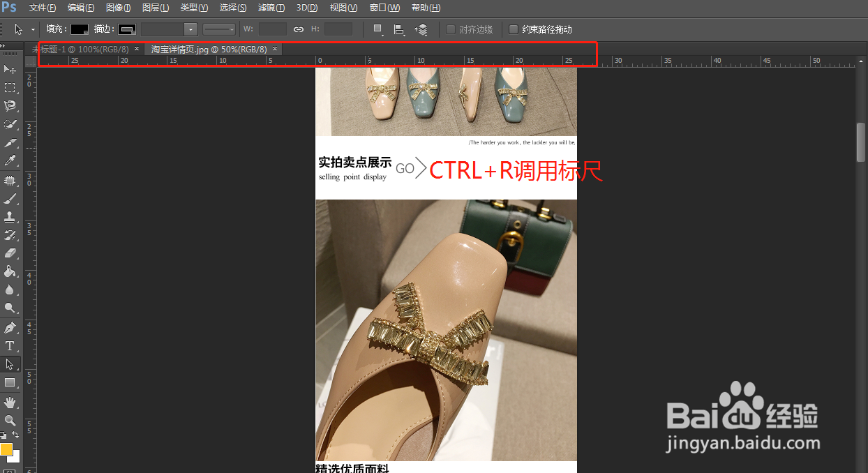Select the Pen tool

click(10, 327)
